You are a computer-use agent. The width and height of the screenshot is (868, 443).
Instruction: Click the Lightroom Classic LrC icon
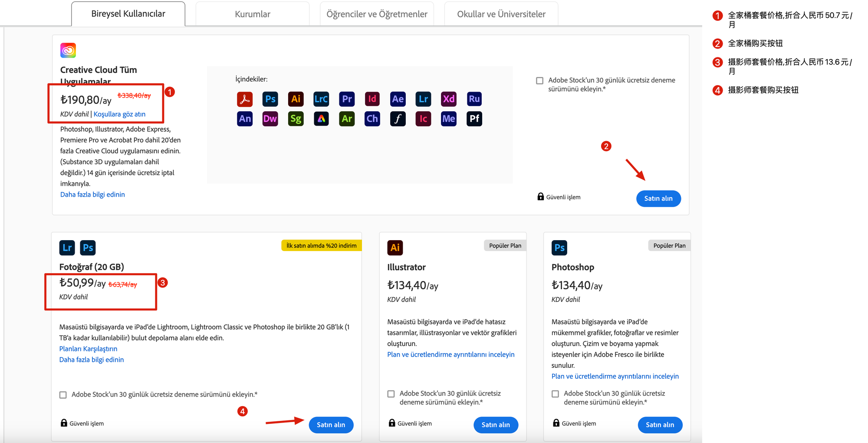click(321, 99)
